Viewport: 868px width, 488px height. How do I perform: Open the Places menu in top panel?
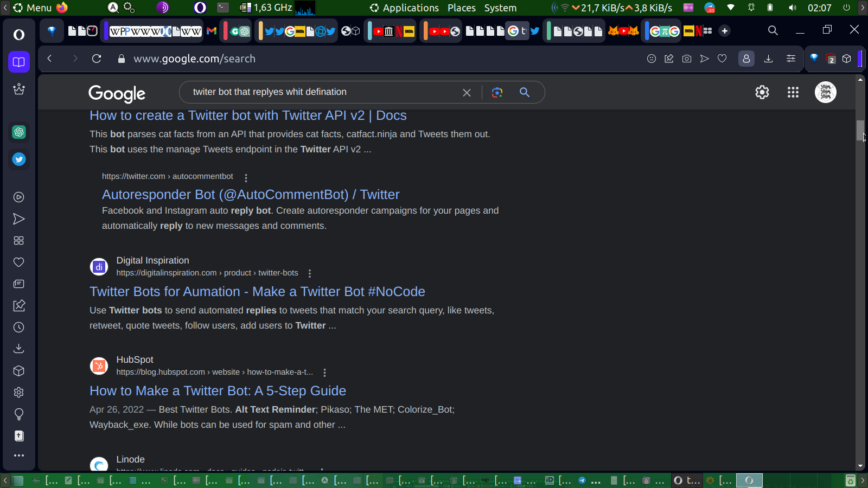click(x=462, y=8)
